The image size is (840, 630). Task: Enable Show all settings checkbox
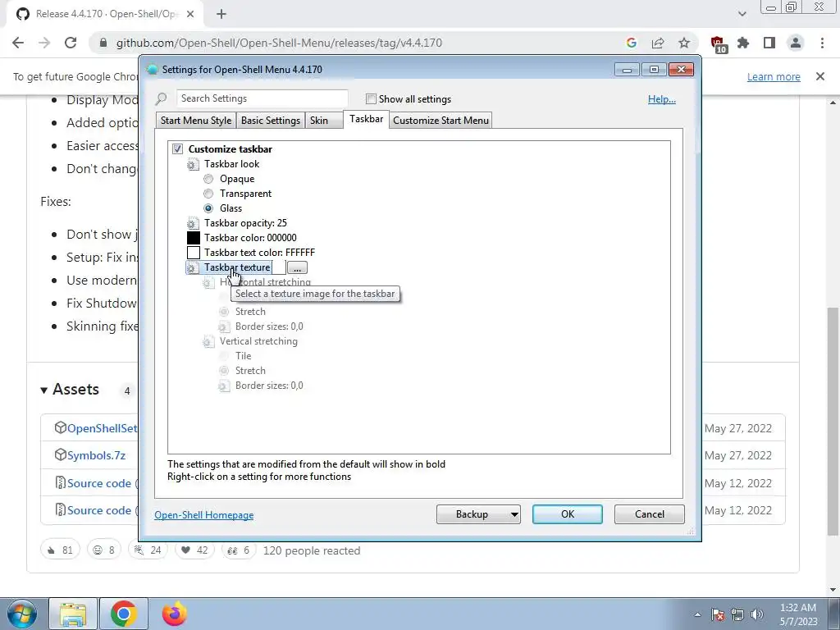[x=371, y=99]
